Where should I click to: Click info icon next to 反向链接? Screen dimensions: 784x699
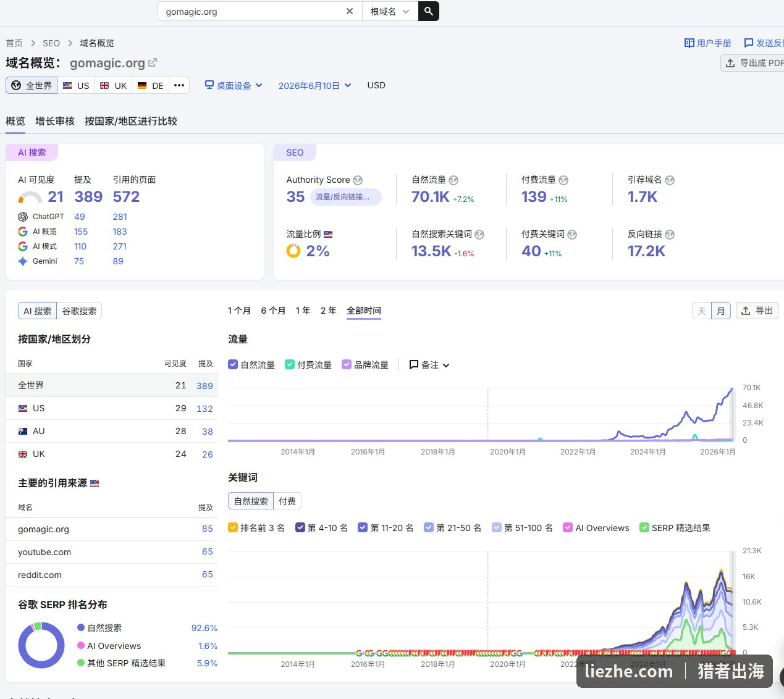670,235
